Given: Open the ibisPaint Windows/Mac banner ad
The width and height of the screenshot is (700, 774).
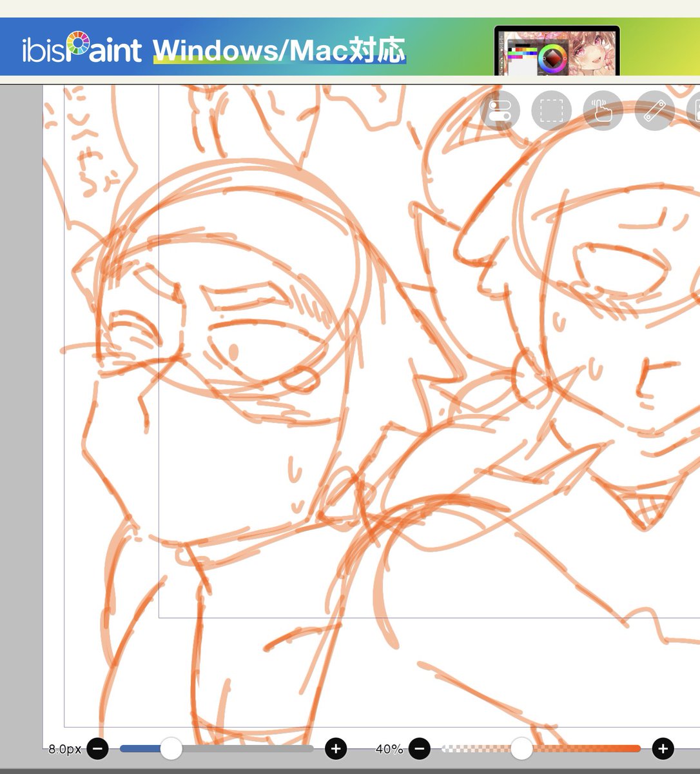Looking at the screenshot, I should click(350, 47).
